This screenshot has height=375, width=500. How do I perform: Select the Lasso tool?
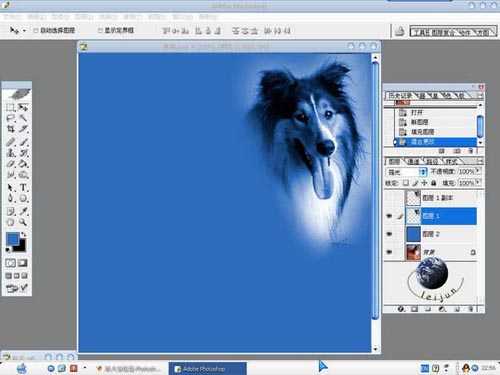pos(11,118)
